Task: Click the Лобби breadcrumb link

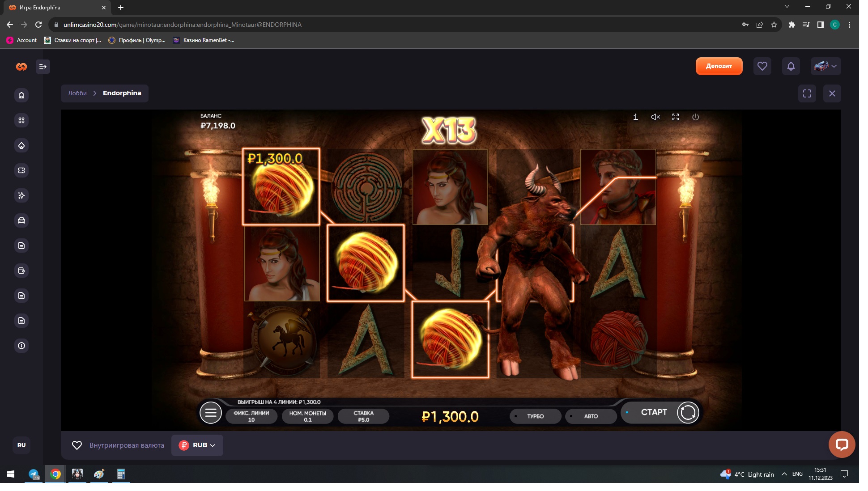Action: click(x=77, y=93)
